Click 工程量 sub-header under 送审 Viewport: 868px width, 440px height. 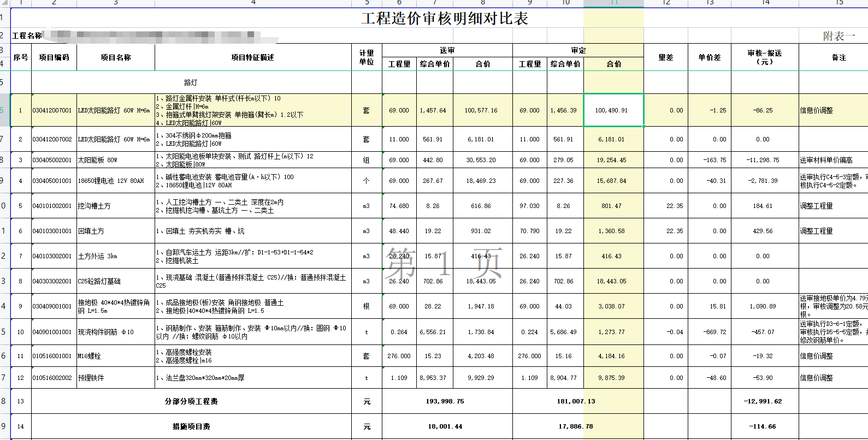(399, 64)
